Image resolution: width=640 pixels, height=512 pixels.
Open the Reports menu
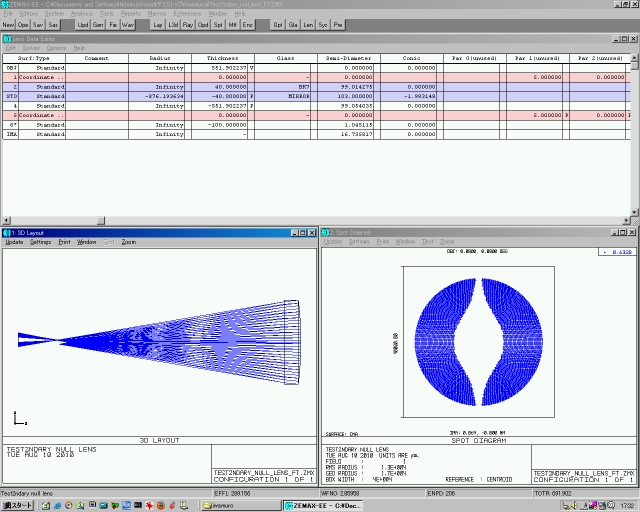pyautogui.click(x=131, y=13)
